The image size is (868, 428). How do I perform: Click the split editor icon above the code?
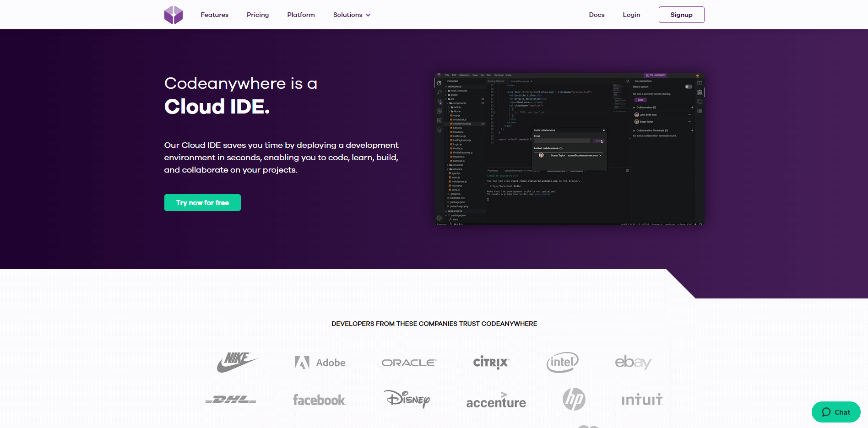point(628,81)
